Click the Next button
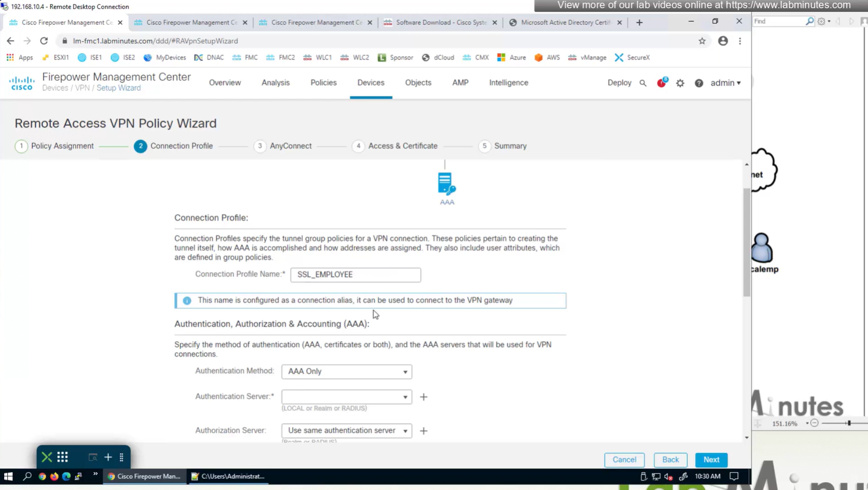The width and height of the screenshot is (868, 490). pyautogui.click(x=711, y=460)
